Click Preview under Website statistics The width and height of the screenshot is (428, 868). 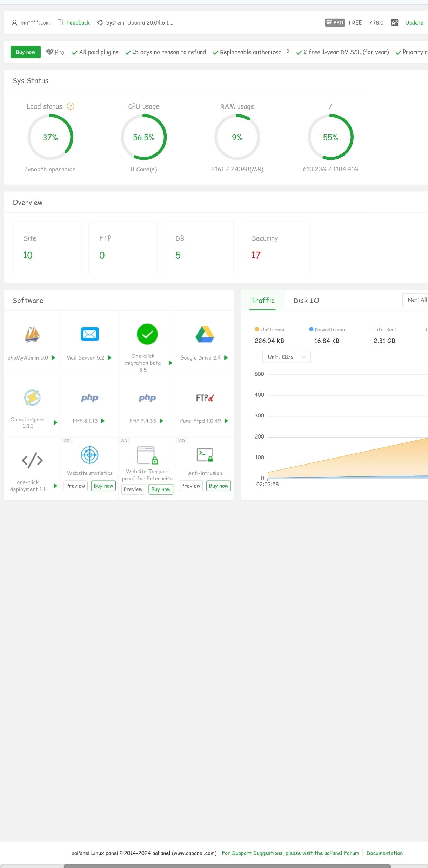(x=75, y=486)
